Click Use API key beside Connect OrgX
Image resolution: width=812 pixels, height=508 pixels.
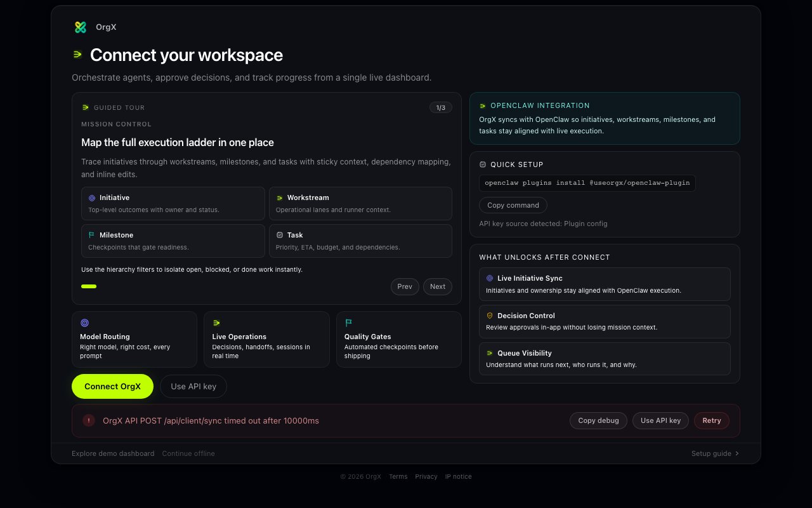click(x=193, y=386)
